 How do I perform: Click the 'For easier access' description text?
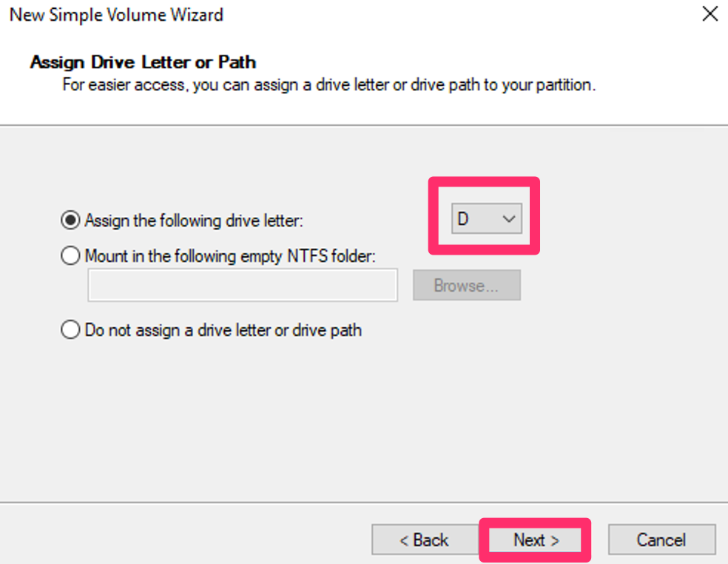[x=328, y=84]
